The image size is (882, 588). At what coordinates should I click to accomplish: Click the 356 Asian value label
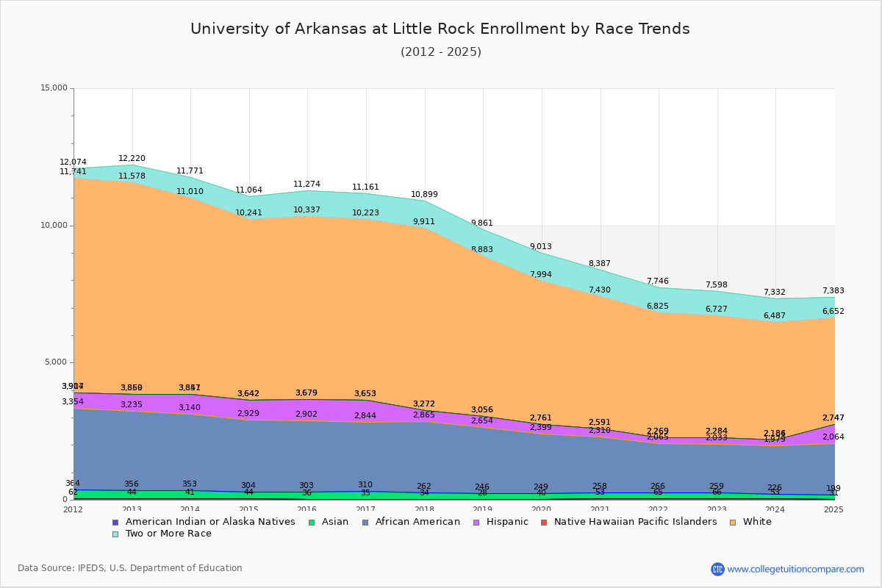(132, 484)
